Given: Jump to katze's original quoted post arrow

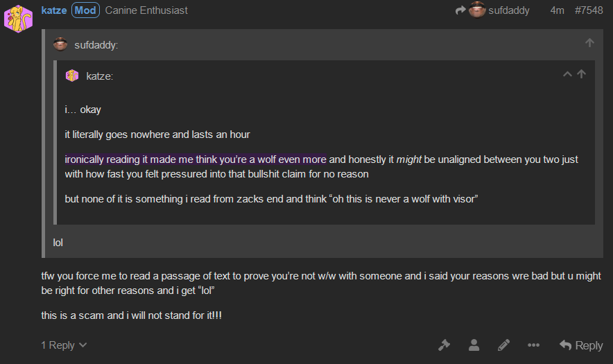Looking at the screenshot, I should [581, 74].
